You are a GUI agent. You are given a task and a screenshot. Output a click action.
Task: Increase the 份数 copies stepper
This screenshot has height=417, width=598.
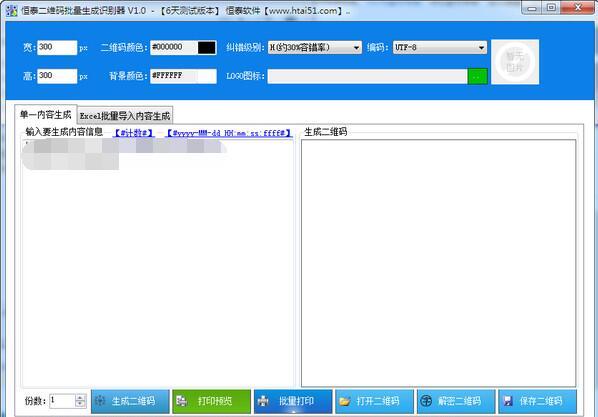(x=80, y=398)
